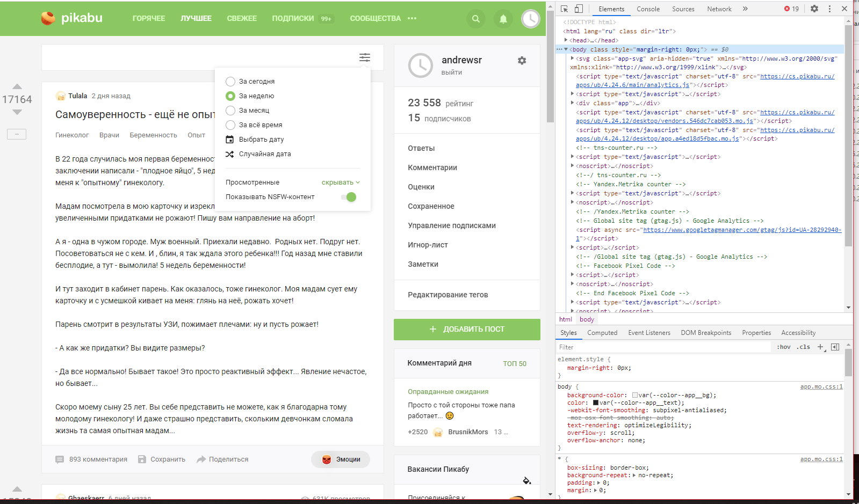The height and width of the screenshot is (504, 859).
Task: Toggle device toolbar in DevTools
Action: 579,9
